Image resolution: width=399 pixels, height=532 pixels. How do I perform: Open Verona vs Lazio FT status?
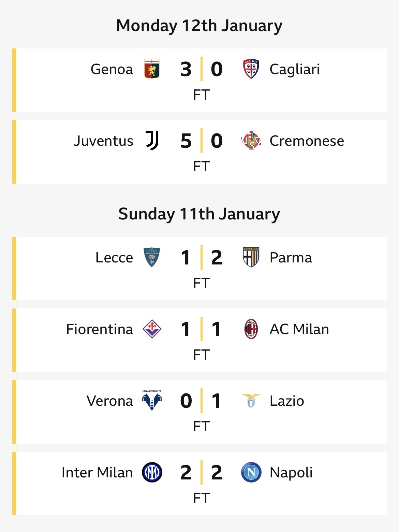point(201,427)
